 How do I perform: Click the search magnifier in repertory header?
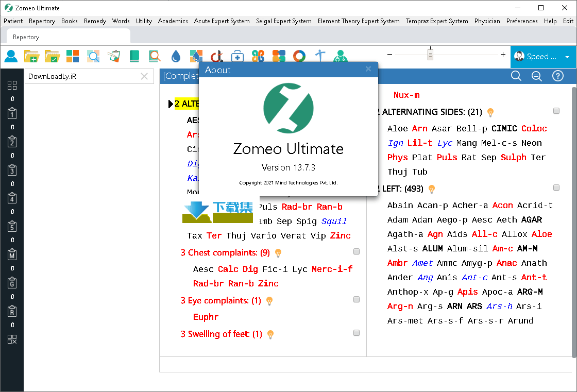point(516,76)
